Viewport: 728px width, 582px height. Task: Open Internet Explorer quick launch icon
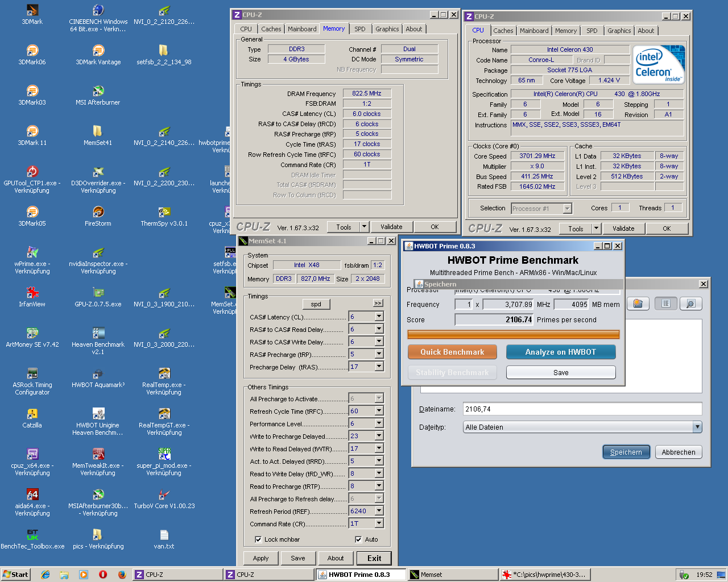click(45, 575)
